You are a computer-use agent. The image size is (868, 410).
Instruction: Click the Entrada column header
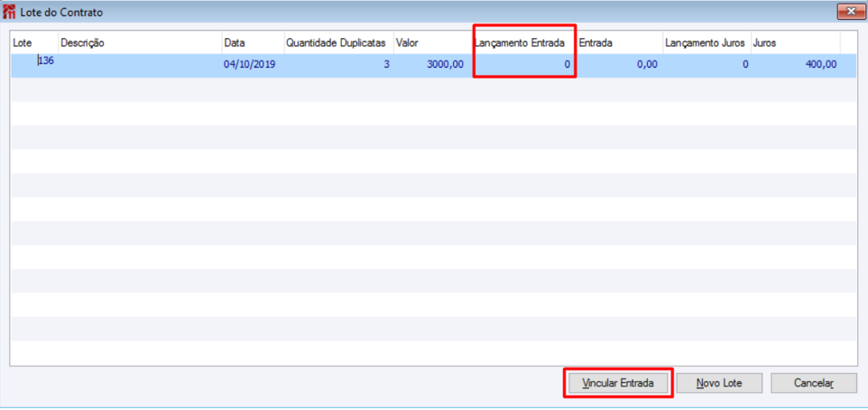point(620,42)
